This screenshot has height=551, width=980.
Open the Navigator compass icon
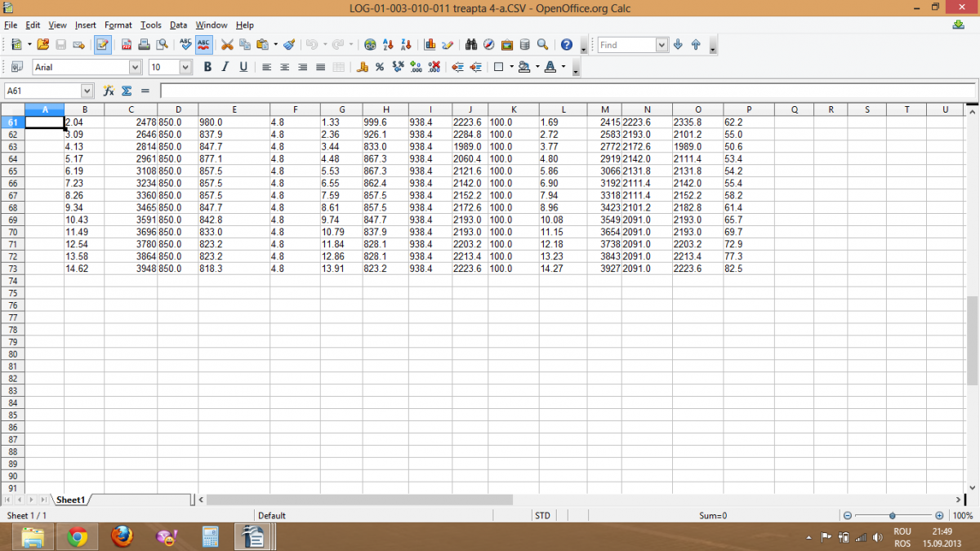pyautogui.click(x=488, y=45)
